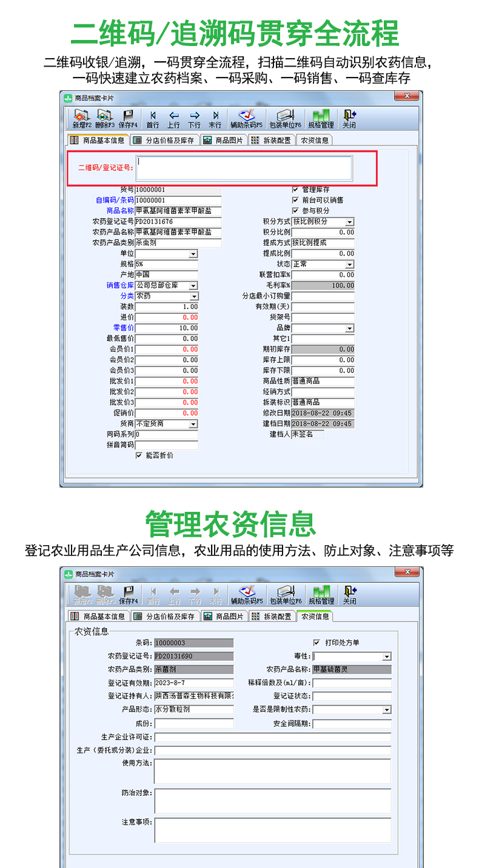
Task: Open the 积分方式 dropdown
Action: (x=349, y=222)
